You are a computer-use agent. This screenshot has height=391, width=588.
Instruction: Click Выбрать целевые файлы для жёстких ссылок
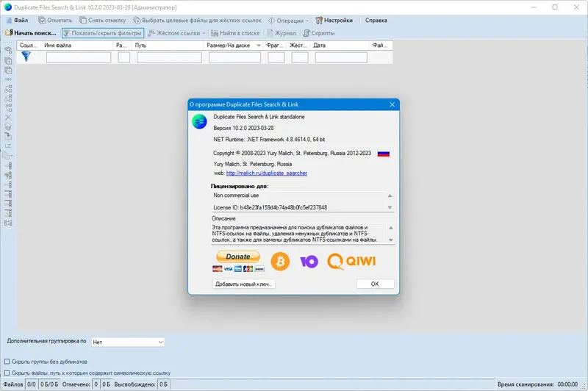197,21
